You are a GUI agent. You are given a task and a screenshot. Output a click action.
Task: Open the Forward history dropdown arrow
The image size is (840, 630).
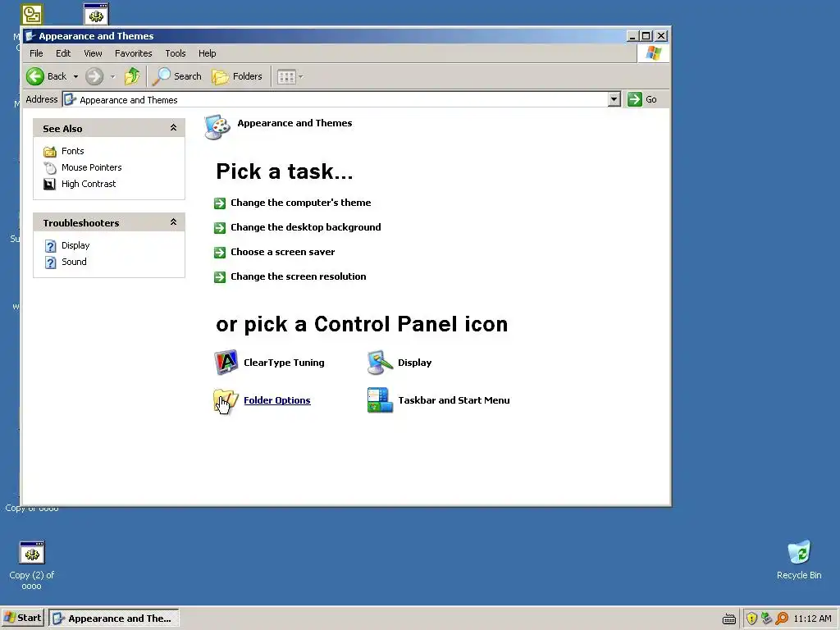pos(112,76)
